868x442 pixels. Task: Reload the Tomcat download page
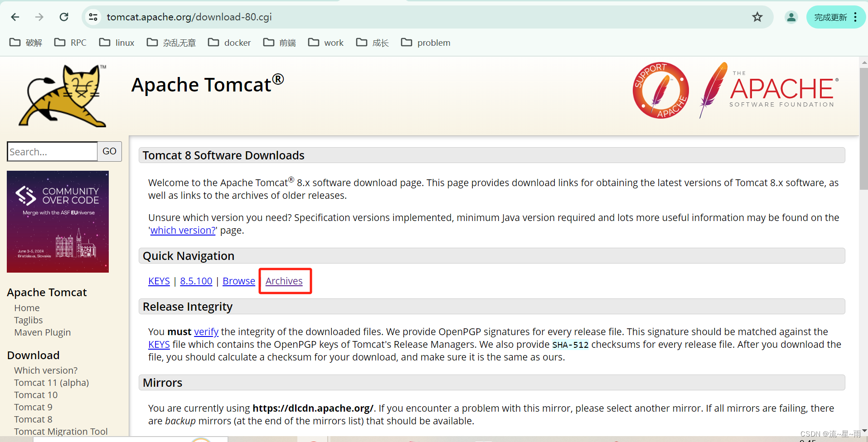tap(64, 17)
